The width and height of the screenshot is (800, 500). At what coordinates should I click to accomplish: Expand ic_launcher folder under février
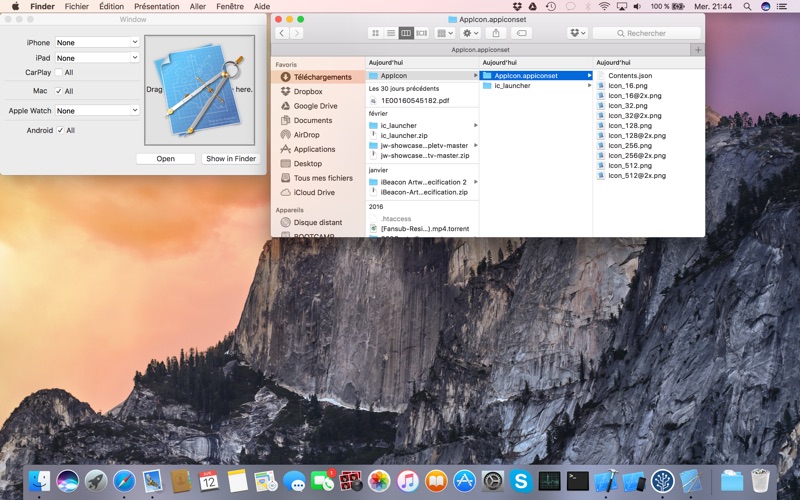(475, 125)
